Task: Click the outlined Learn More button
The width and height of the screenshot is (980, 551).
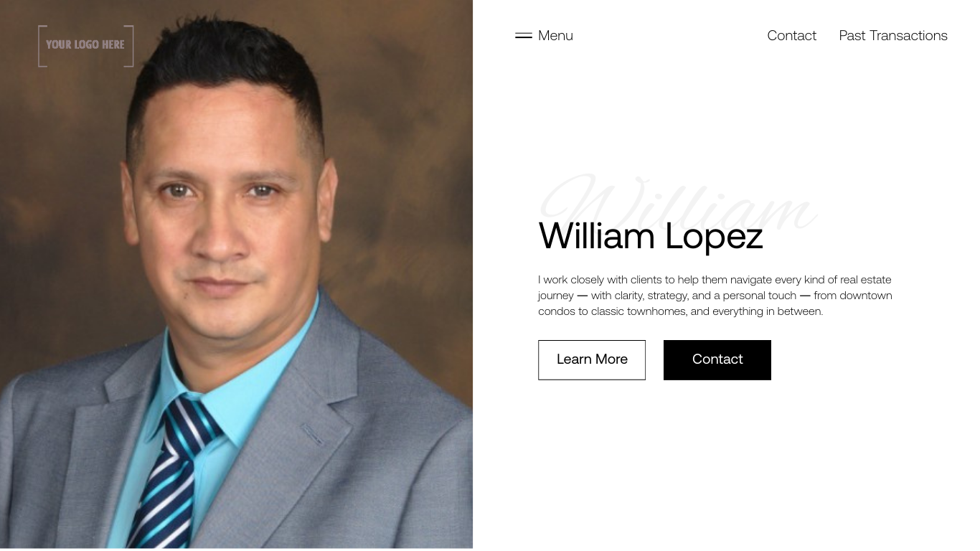Action: click(592, 360)
